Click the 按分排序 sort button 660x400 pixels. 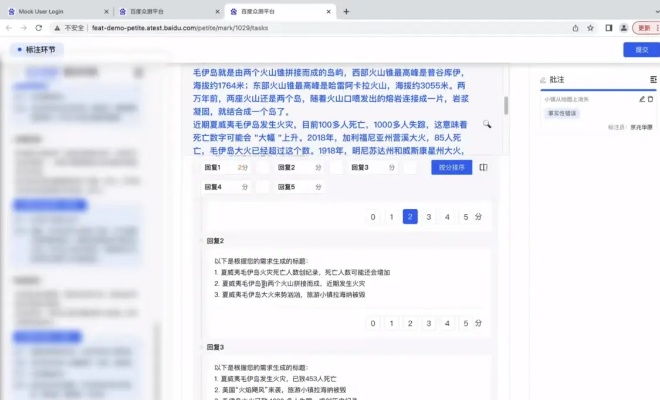click(452, 167)
